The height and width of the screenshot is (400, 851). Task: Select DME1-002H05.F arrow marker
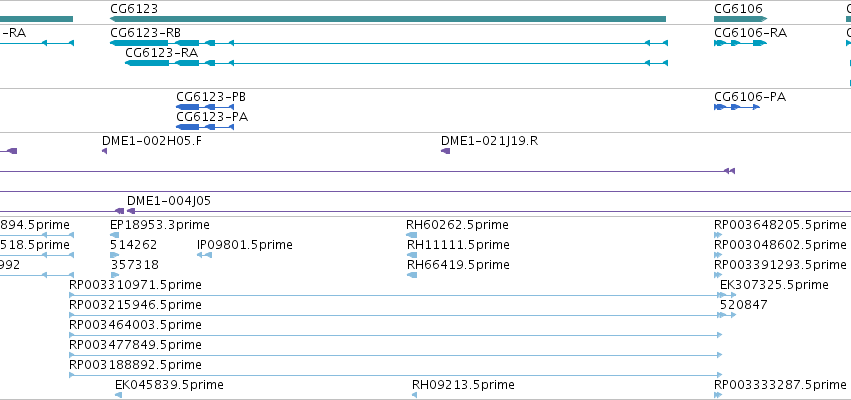click(x=105, y=151)
